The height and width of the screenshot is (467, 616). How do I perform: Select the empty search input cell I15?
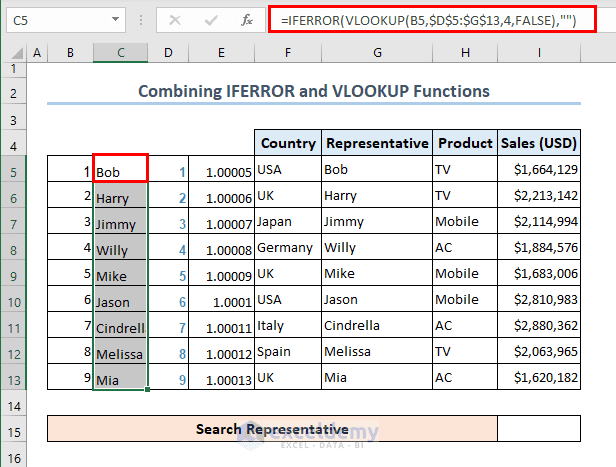tap(539, 429)
